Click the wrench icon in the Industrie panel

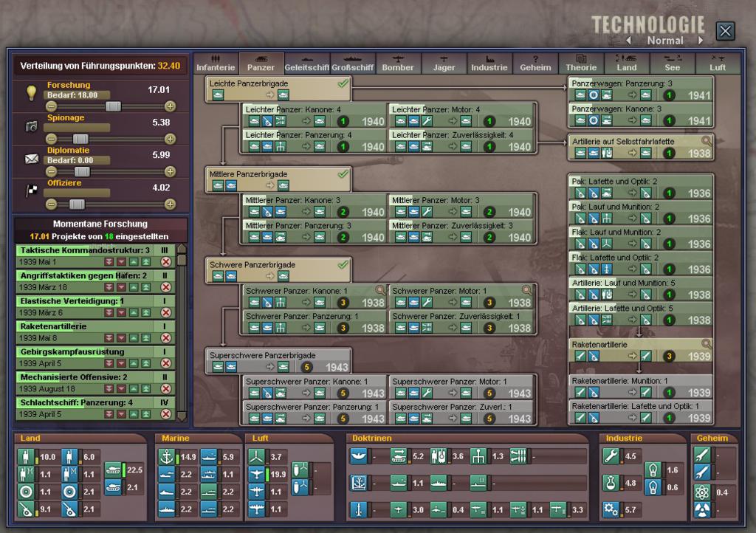(x=611, y=456)
